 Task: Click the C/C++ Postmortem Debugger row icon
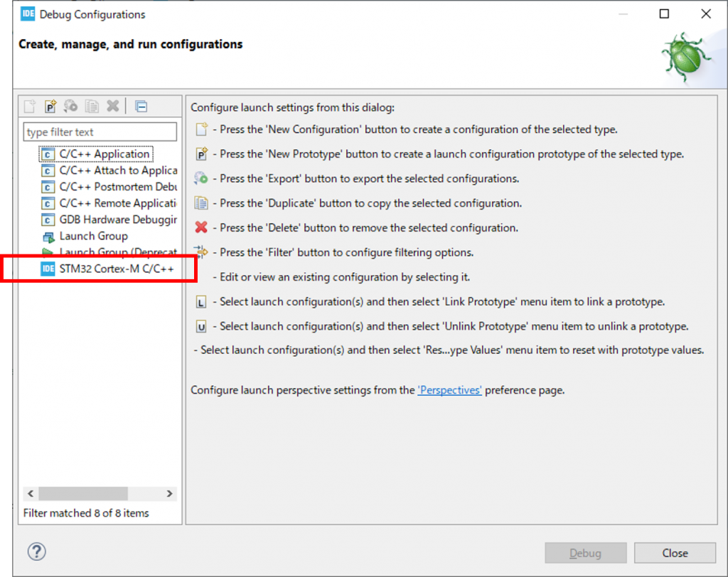click(48, 187)
